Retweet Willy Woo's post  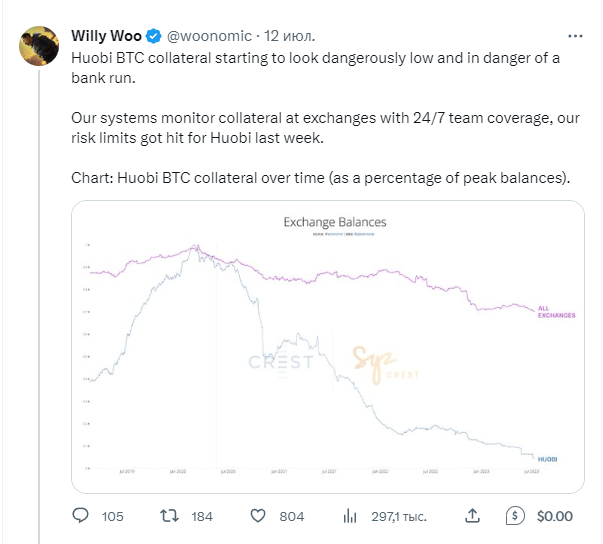(x=170, y=516)
